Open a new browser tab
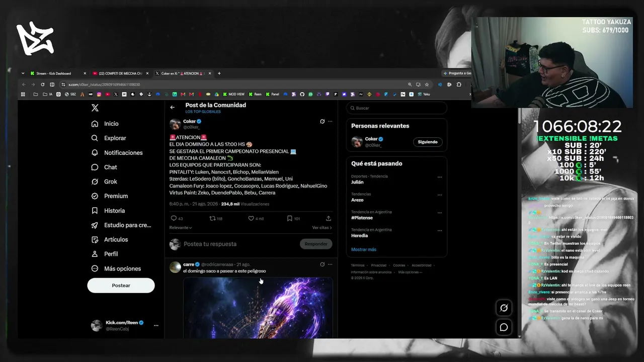 coord(219,73)
